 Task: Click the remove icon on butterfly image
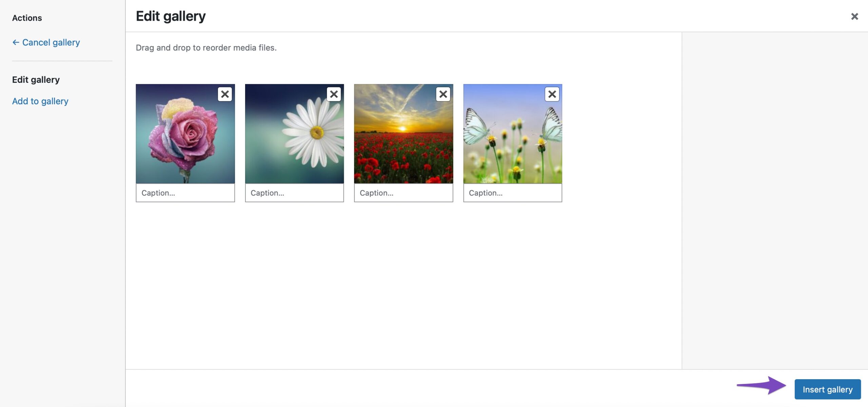coord(552,94)
